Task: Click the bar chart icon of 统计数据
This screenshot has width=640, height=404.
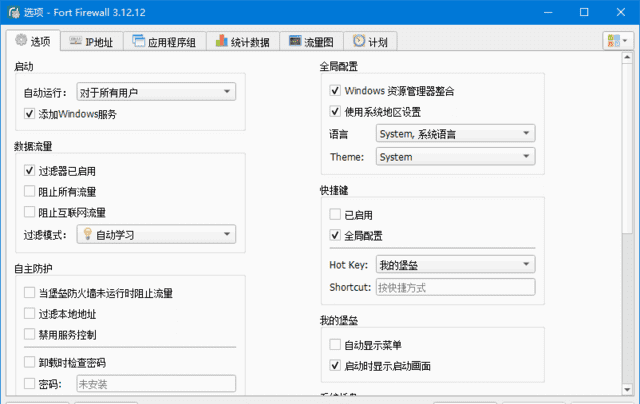Action: (221, 40)
